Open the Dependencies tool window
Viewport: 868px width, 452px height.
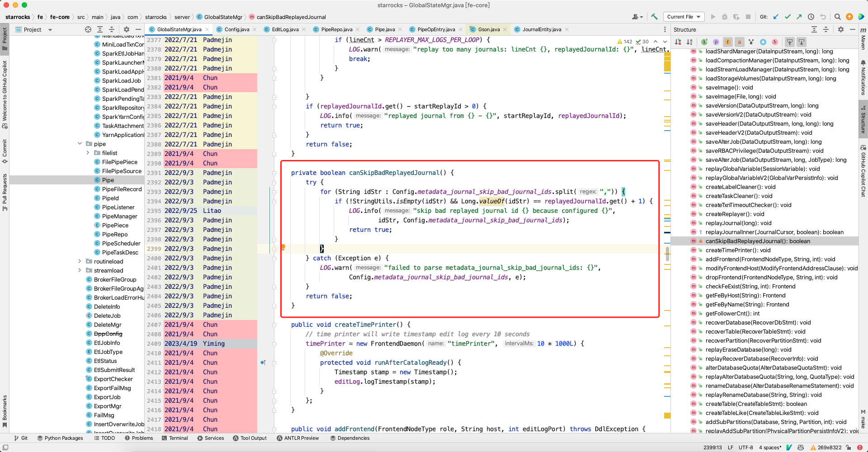(349, 438)
